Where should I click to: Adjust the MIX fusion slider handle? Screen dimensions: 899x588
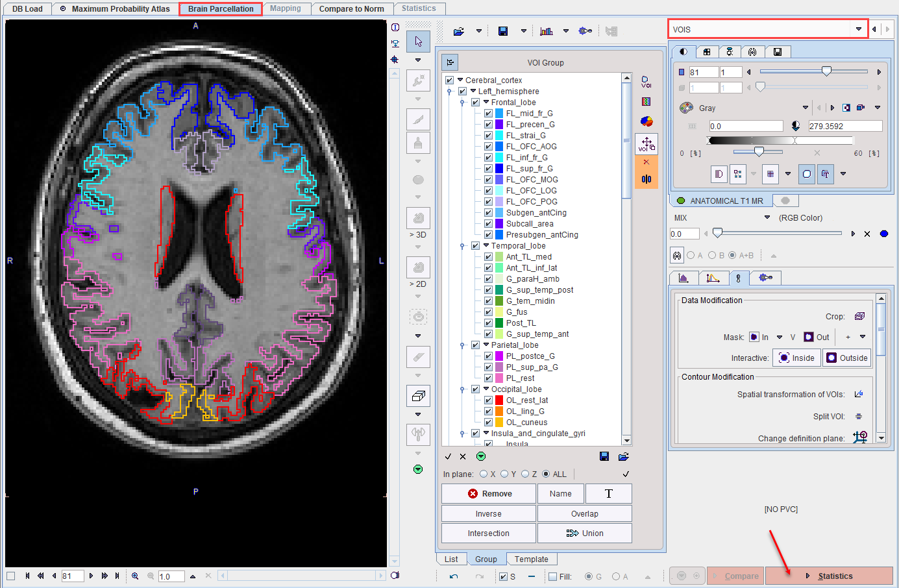click(x=717, y=232)
